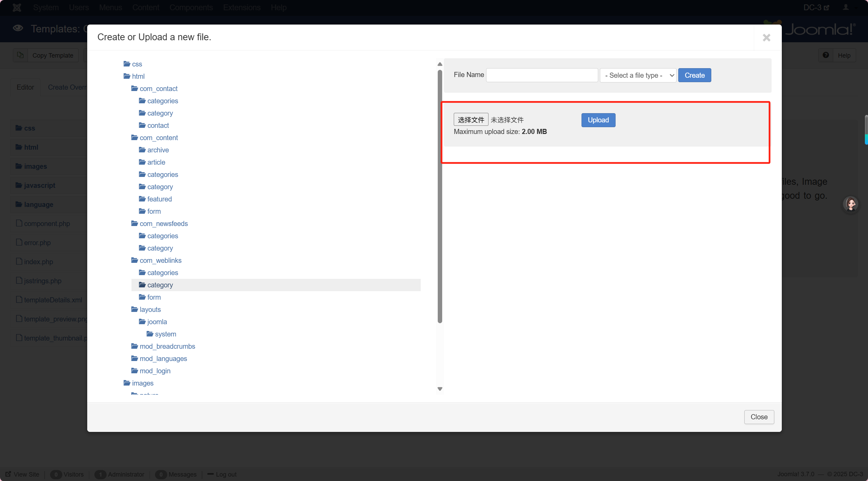Click the floating avatar assistant icon
The width and height of the screenshot is (868, 481).
click(x=851, y=204)
